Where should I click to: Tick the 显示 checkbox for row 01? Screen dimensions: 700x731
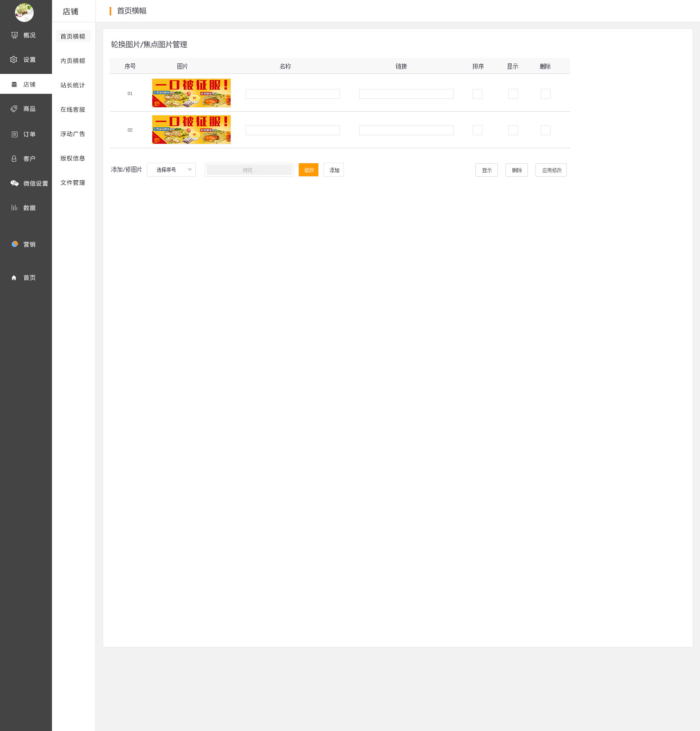[513, 94]
